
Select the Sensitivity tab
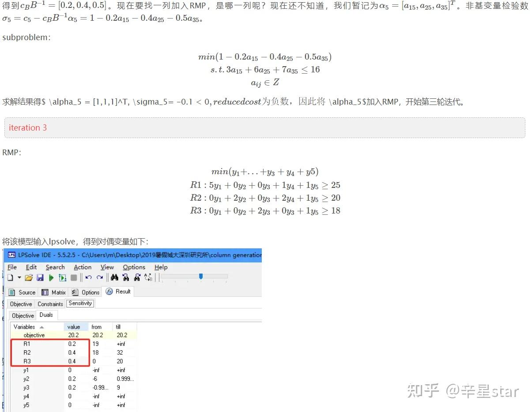(x=80, y=303)
